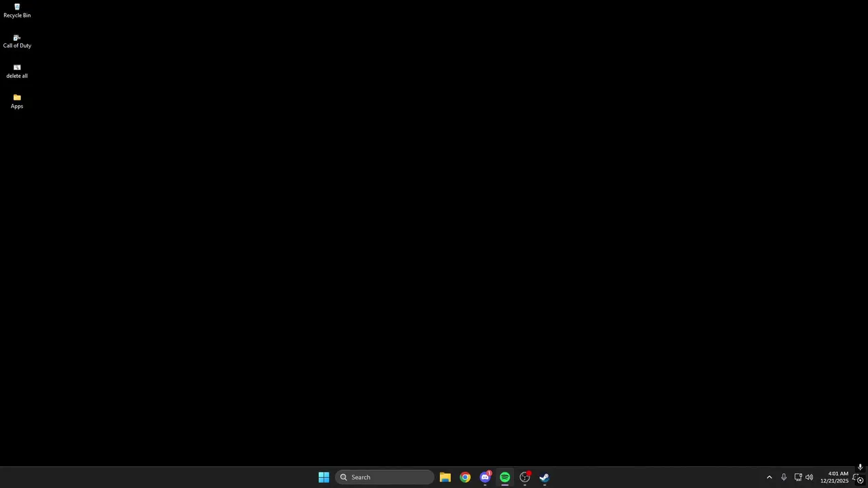Select the Recycle Bin desktop icon
868x488 pixels.
(17, 11)
